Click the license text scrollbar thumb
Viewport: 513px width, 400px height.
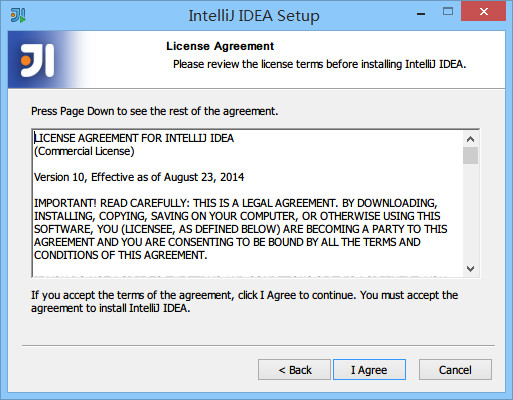pos(470,156)
